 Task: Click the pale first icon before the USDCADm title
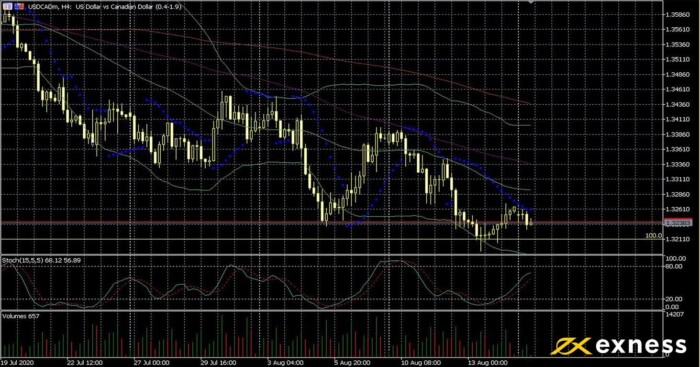8,6
